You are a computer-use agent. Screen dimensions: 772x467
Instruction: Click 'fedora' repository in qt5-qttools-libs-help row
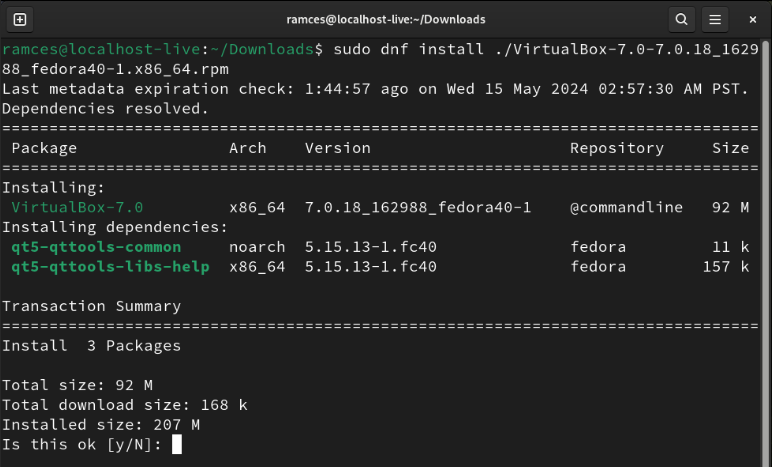[598, 267]
